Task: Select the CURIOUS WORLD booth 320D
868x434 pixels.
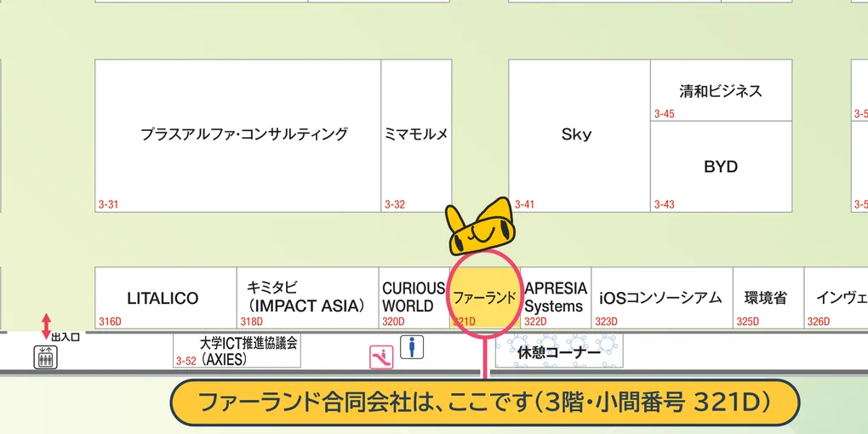Action: (x=414, y=298)
